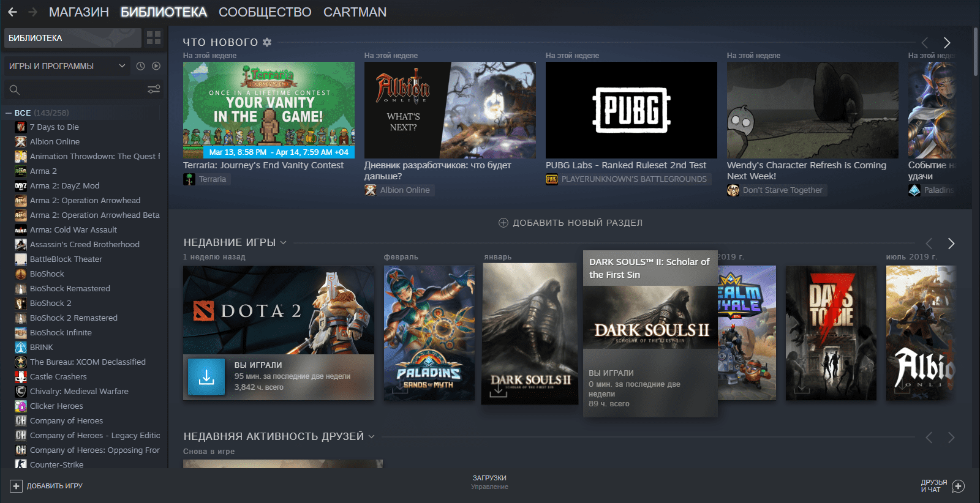Image resolution: width=980 pixels, height=503 pixels.
Task: Click the Dota 2 download button
Action: click(206, 377)
